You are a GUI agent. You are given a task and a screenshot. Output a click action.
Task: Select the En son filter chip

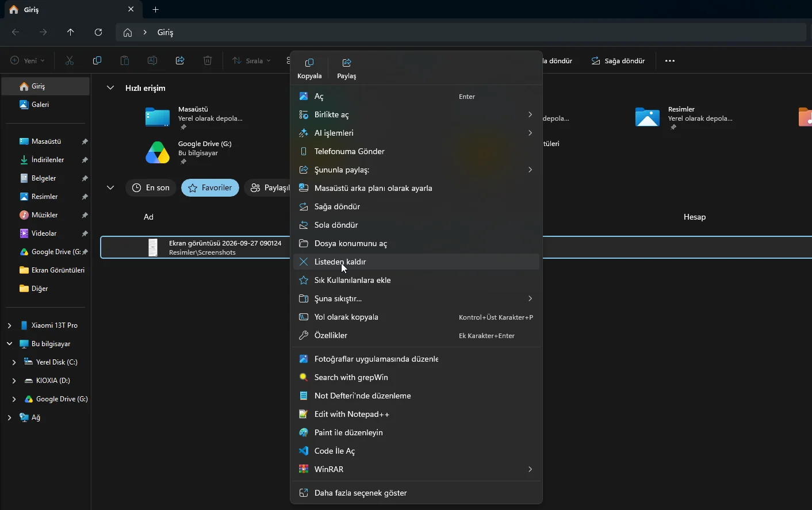pos(151,187)
